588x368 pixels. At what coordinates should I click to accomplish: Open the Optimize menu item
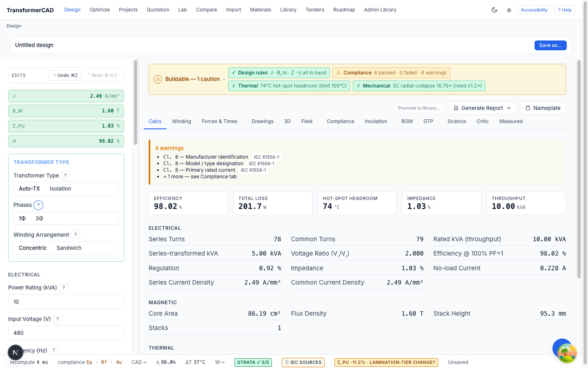[100, 10]
